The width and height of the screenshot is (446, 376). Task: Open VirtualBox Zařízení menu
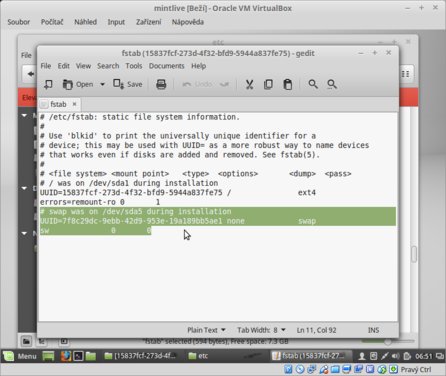point(148,22)
